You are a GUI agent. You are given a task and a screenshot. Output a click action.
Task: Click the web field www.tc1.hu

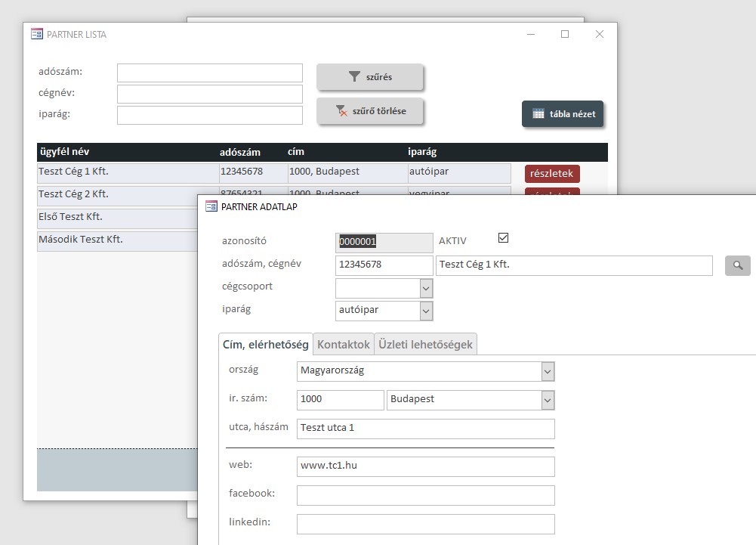tap(426, 467)
